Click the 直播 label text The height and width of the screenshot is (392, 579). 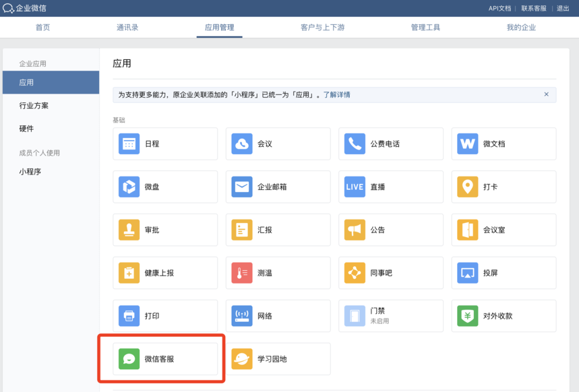click(x=377, y=187)
